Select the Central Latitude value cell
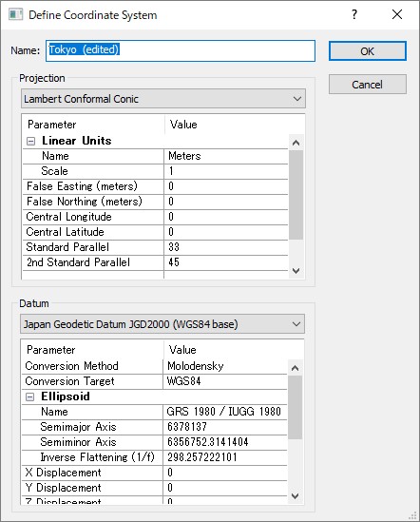Screen dimensions: 420x522 click(x=226, y=232)
